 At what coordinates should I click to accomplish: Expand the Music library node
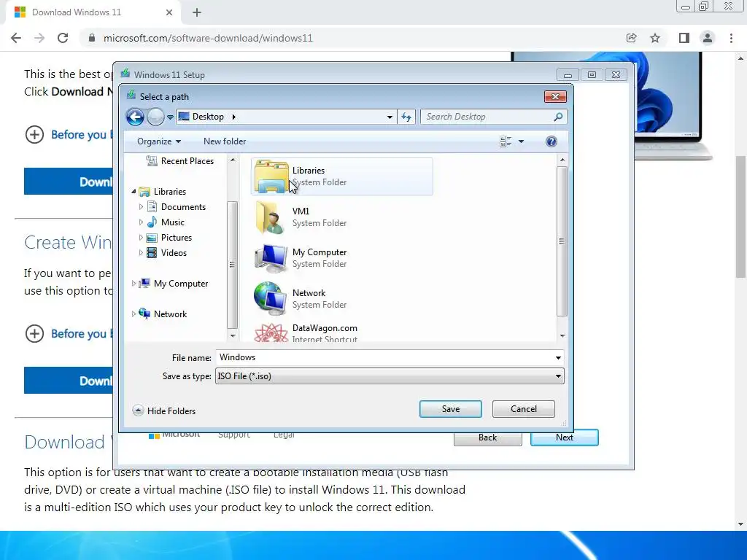[141, 222]
